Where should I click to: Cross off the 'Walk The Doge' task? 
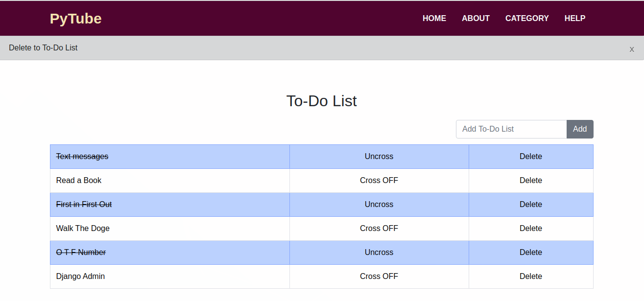pyautogui.click(x=379, y=228)
